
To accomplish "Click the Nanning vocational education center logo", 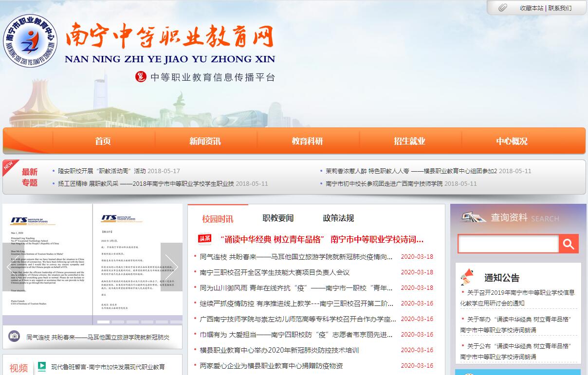I will click(30, 42).
